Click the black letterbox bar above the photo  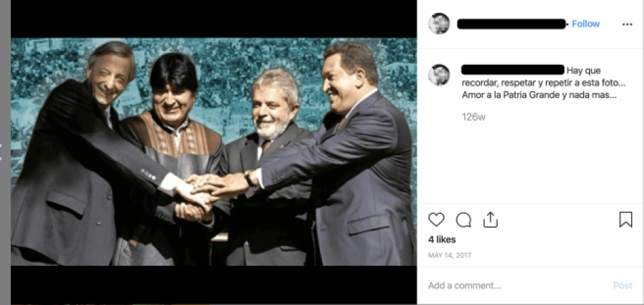click(x=213, y=19)
